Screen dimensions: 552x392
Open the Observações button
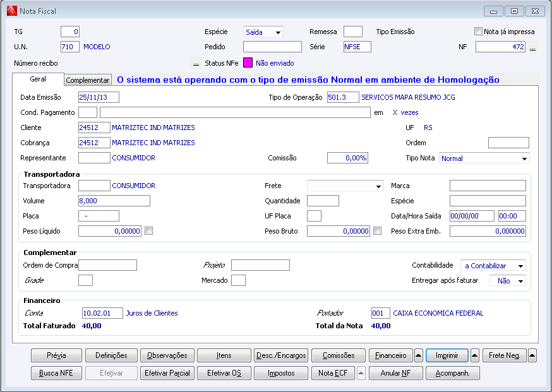(167, 355)
